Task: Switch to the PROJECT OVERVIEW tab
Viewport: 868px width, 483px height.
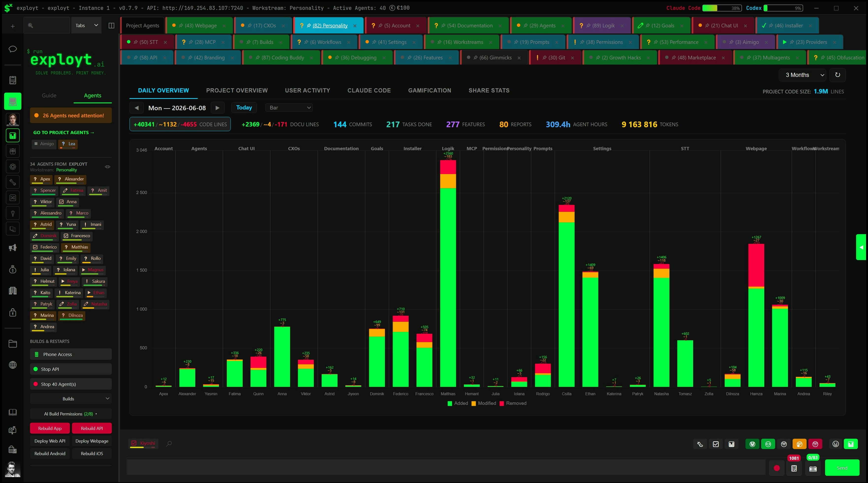Action: click(x=237, y=90)
